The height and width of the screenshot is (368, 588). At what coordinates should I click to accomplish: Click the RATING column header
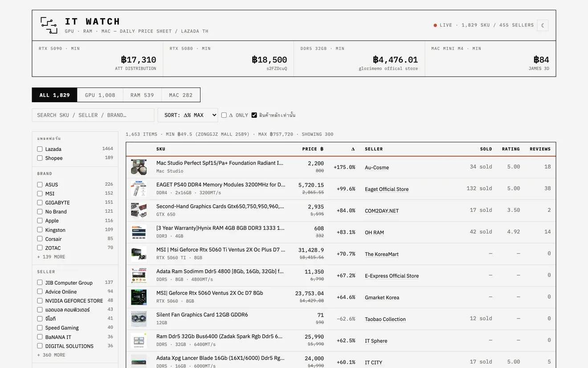click(511, 149)
